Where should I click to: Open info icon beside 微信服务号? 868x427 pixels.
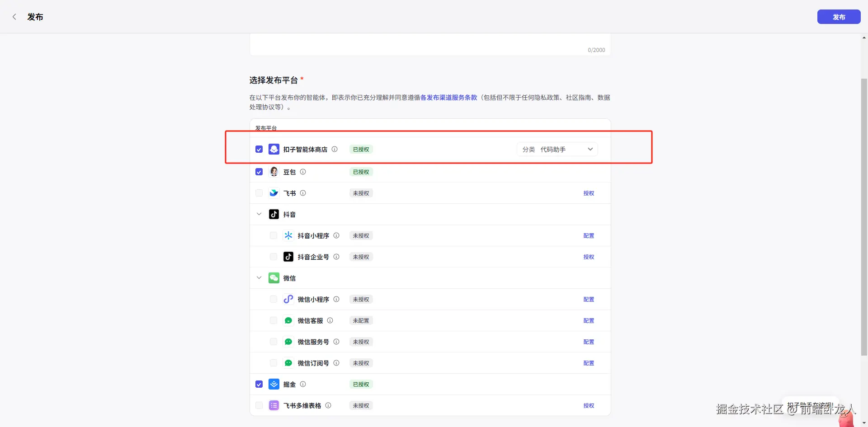point(336,342)
